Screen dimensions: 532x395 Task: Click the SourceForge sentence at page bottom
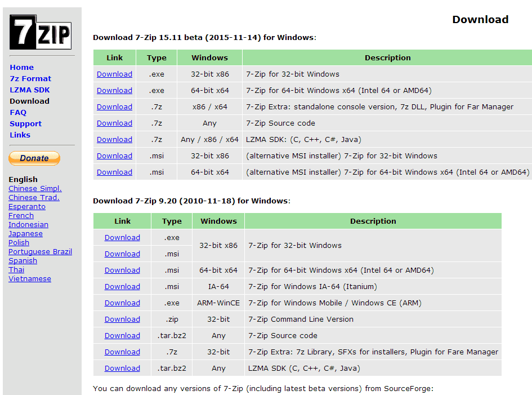tap(263, 388)
